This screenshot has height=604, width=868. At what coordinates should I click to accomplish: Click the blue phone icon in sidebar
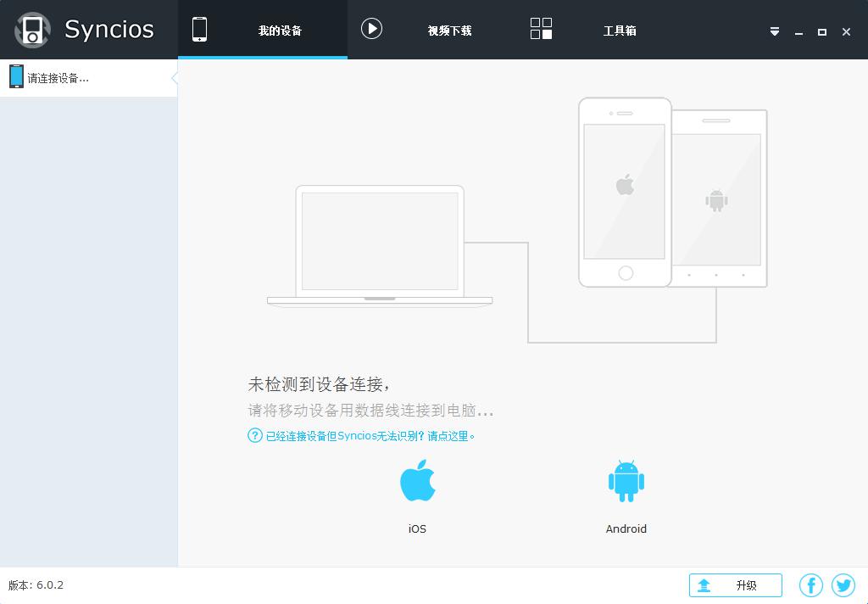(x=16, y=77)
